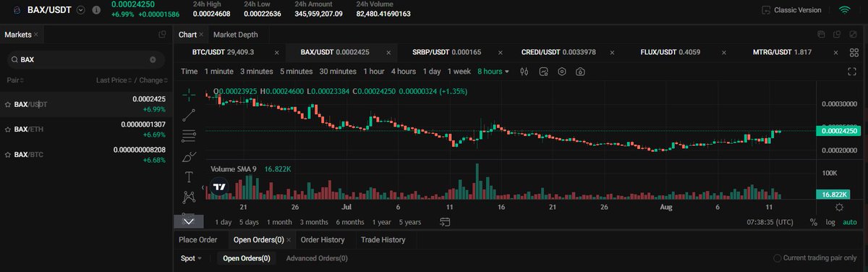Image resolution: width=868 pixels, height=272 pixels.
Task: Select the text annotation tool
Action: [x=189, y=177]
